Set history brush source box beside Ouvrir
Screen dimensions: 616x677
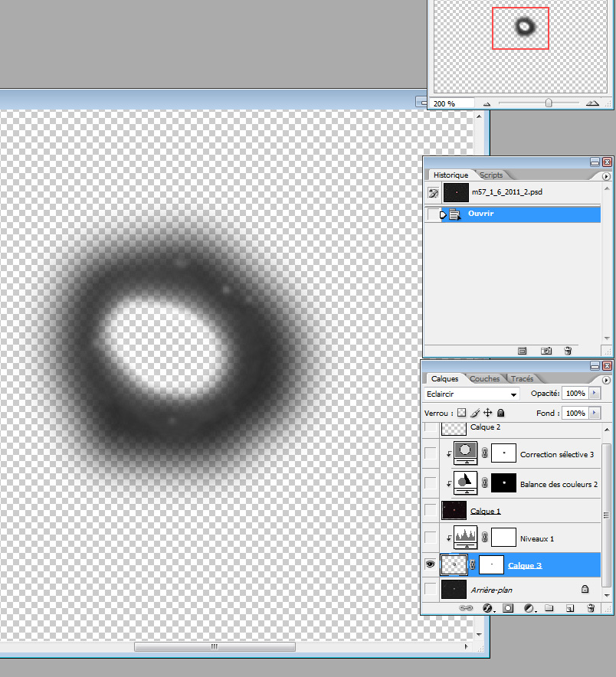point(433,214)
